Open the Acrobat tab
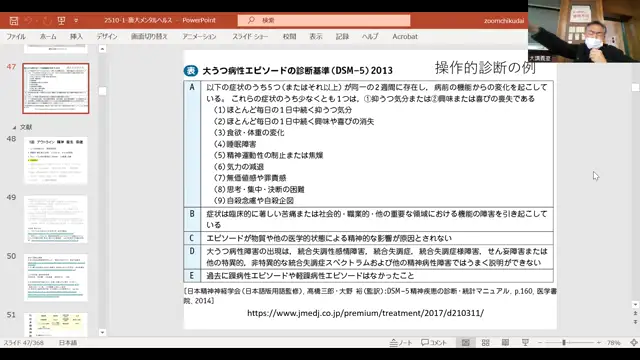 405,36
